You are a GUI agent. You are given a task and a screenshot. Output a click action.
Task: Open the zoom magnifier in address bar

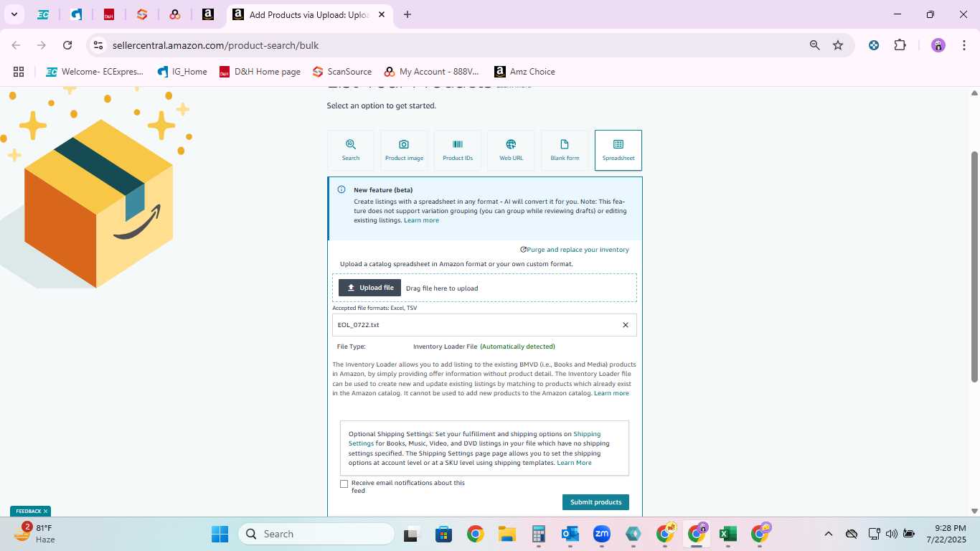[814, 45]
